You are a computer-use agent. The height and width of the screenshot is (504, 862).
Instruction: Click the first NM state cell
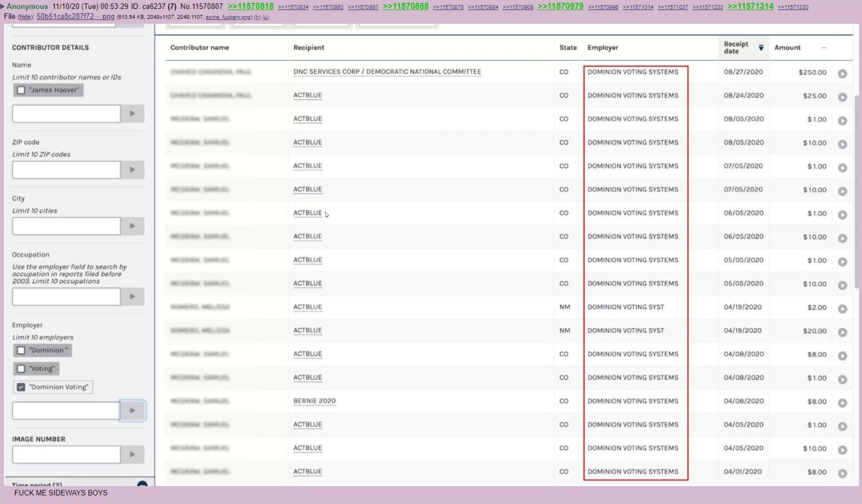coord(564,307)
